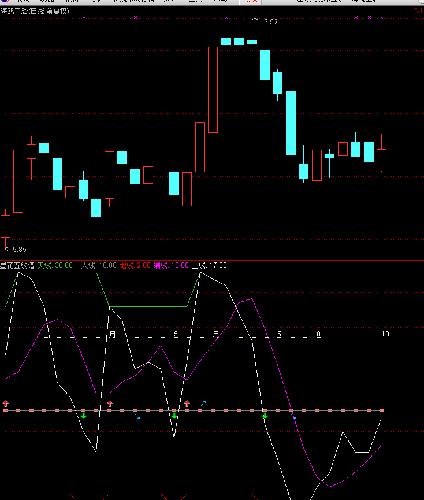The width and height of the screenshot is (424, 500).
Task: Click the first cyan flat candle at the top
Action: point(226,41)
